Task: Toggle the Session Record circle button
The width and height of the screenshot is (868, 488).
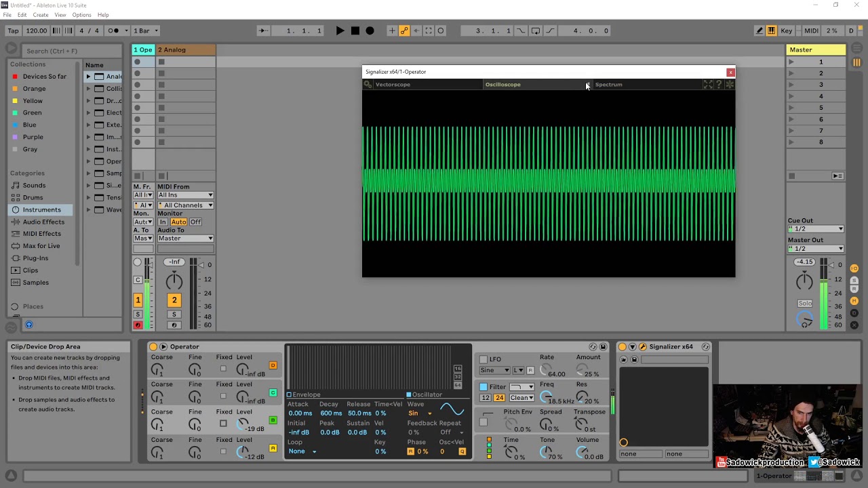Action: pos(441,30)
